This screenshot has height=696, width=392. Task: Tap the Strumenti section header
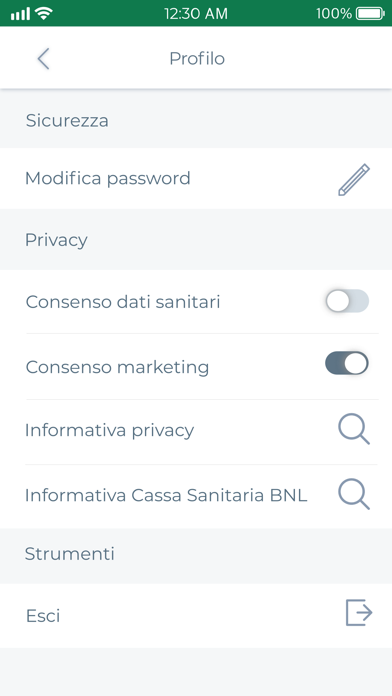tap(70, 554)
